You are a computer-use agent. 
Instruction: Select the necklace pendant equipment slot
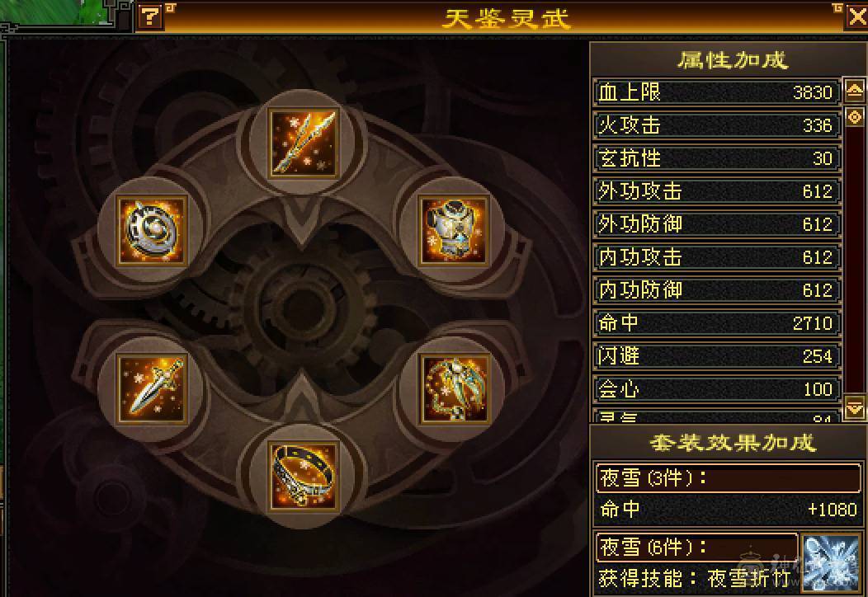click(454, 388)
